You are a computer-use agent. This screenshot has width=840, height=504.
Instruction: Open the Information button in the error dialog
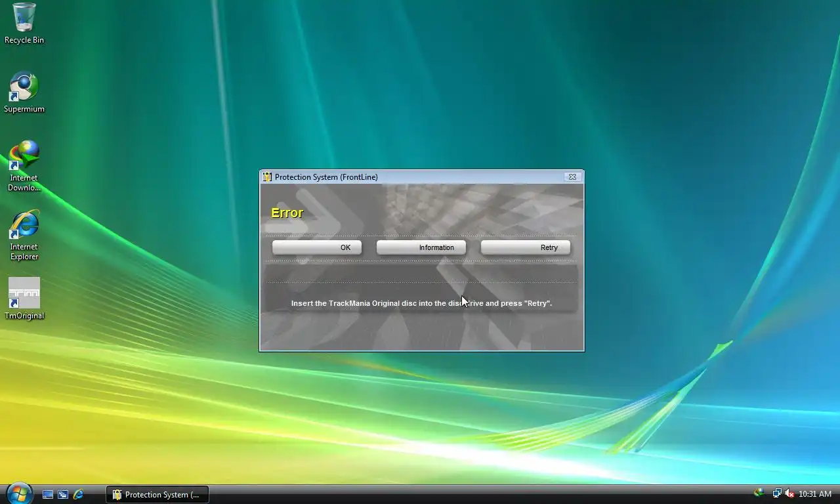click(421, 247)
